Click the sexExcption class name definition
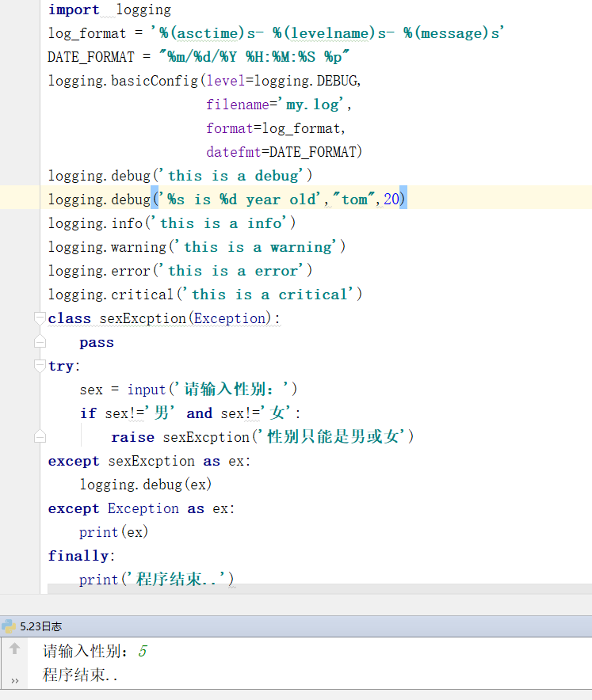The image size is (592, 700). pos(143,318)
